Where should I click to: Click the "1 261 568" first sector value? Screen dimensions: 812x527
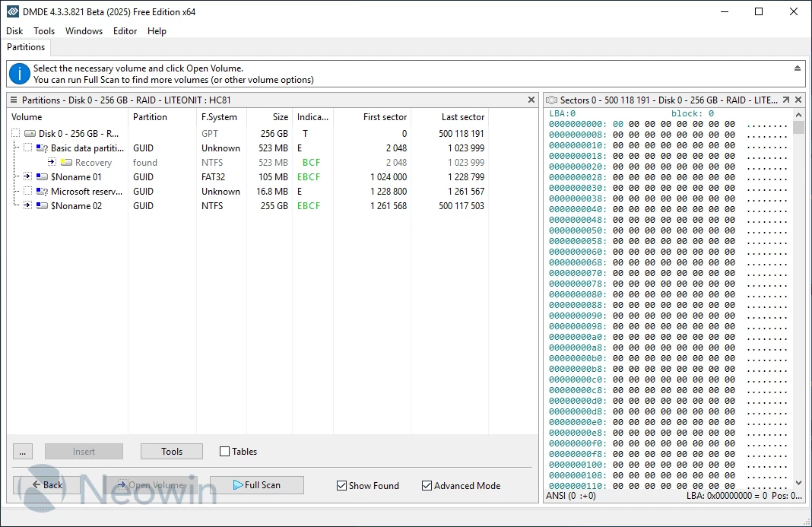(x=389, y=206)
